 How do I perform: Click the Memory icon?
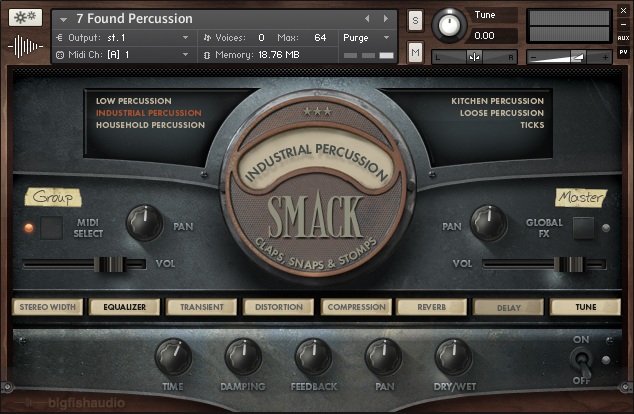pos(207,55)
